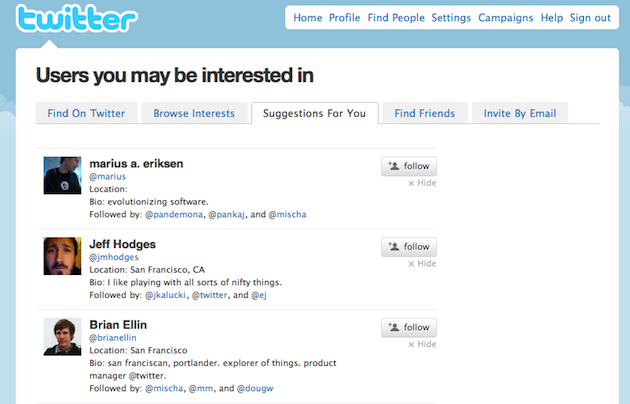The image size is (630, 404).
Task: Switch to the Browse Interests tab
Action: coord(194,113)
